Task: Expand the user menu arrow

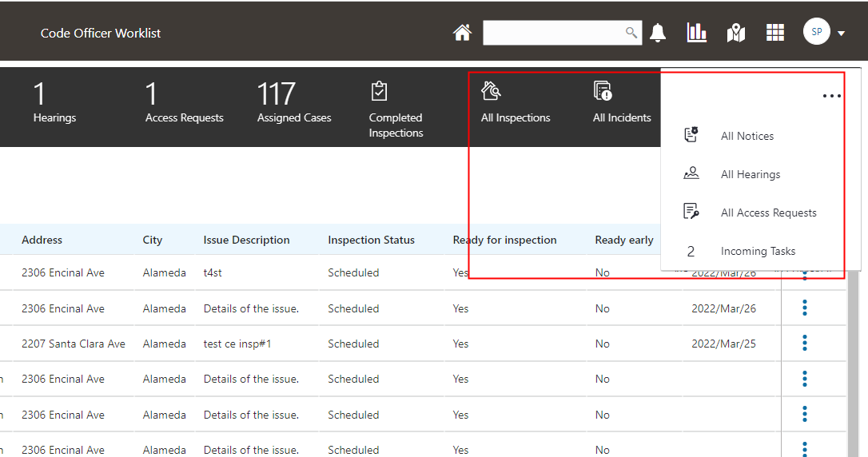Action: tap(842, 34)
